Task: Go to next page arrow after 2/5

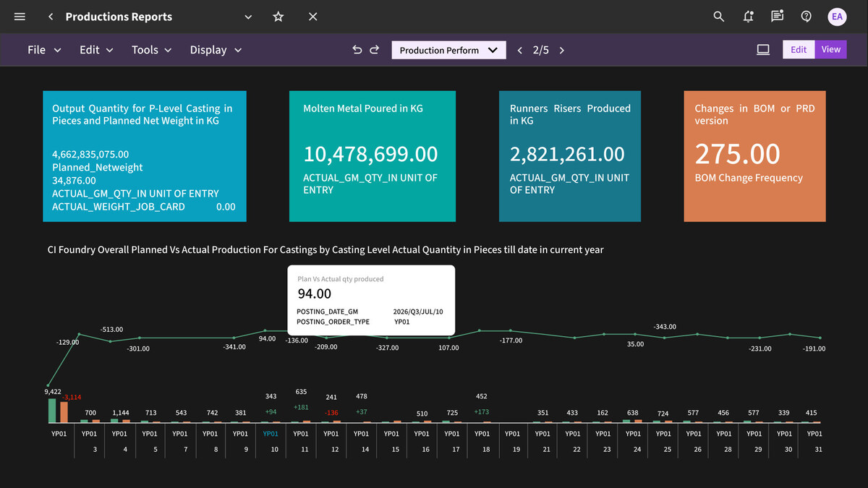Action: [562, 50]
